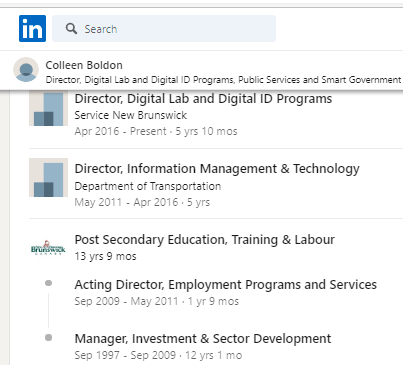
Task: Click the Acting Director timeline bullet marker
Action: 48,283
